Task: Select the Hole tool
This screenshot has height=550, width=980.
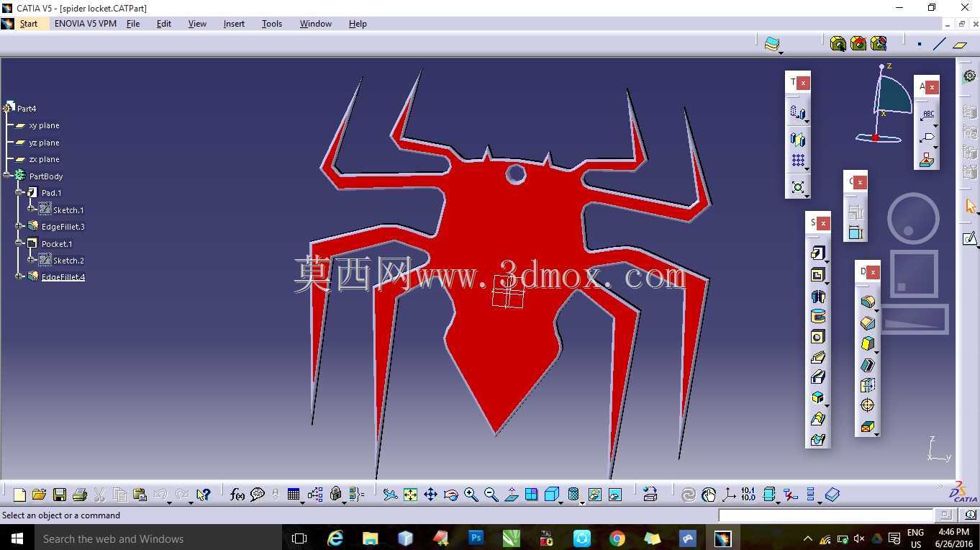Action: [x=817, y=337]
